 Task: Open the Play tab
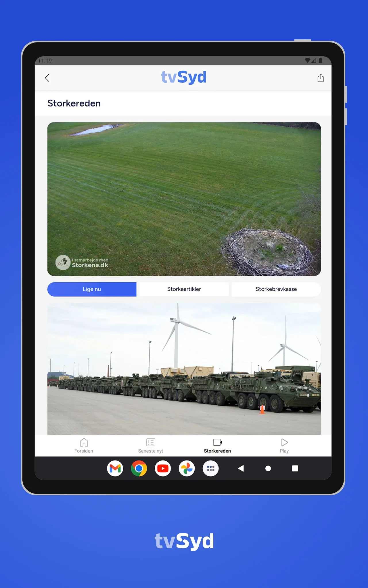tap(284, 446)
